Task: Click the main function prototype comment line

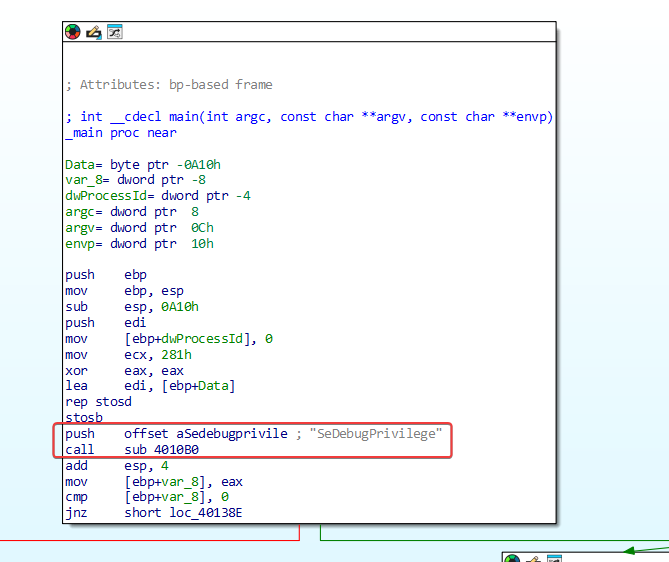Action: [309, 116]
